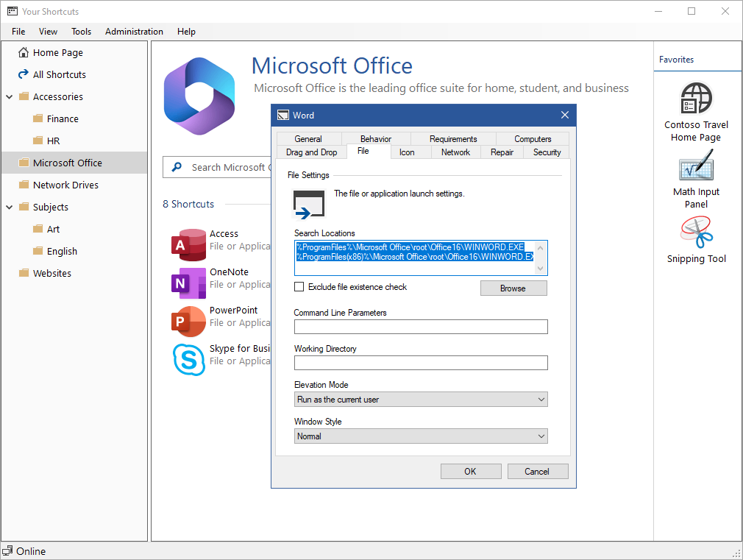Open the File menu
This screenshot has height=560, width=743.
(18, 32)
